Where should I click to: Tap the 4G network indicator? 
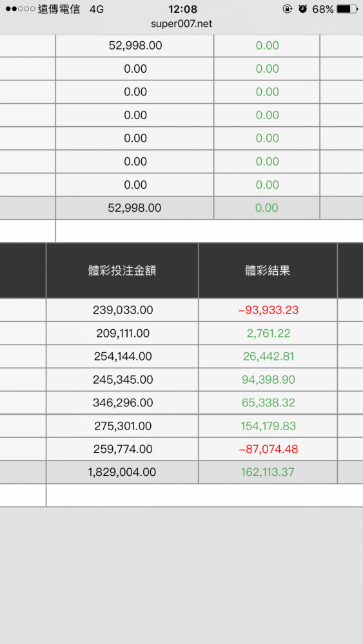point(97,9)
